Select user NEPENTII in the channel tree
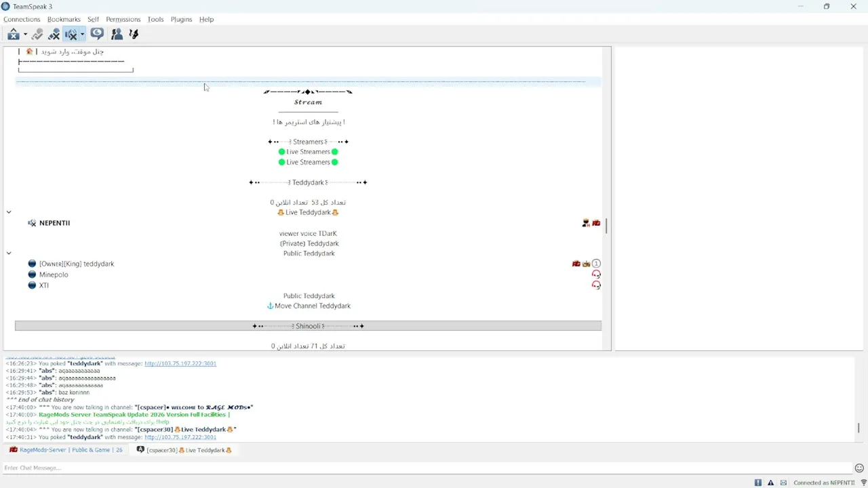The image size is (868, 488). click(x=54, y=223)
